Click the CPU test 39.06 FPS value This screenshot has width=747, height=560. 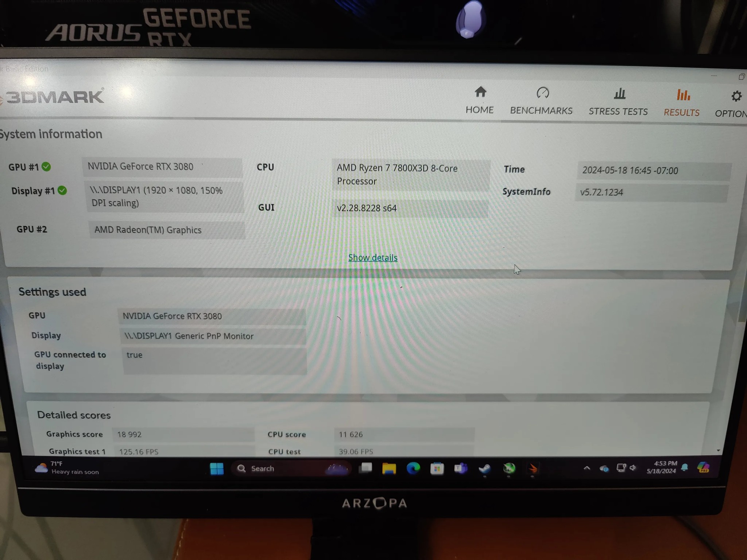tap(404, 451)
